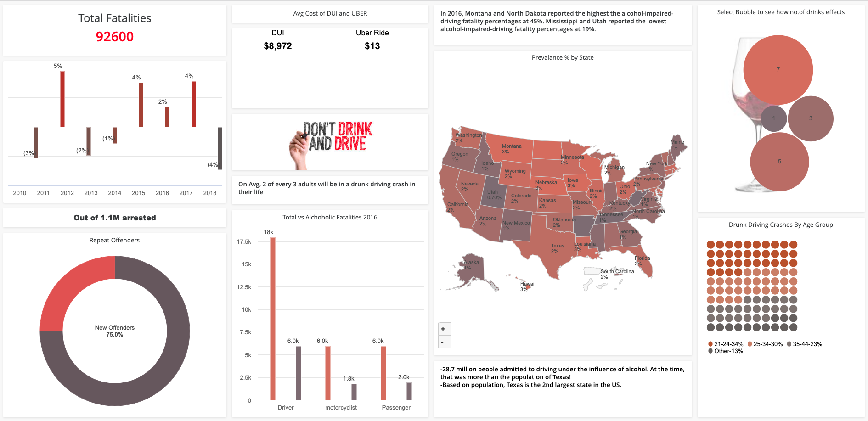
Task: Zoom out the map with minus button
Action: (443, 342)
